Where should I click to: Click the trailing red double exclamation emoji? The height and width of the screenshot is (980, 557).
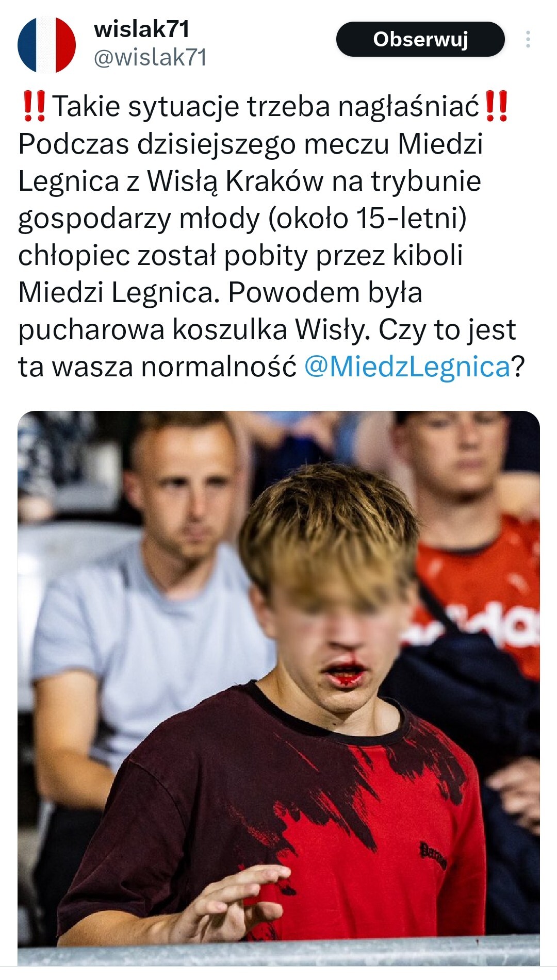pos(497,106)
